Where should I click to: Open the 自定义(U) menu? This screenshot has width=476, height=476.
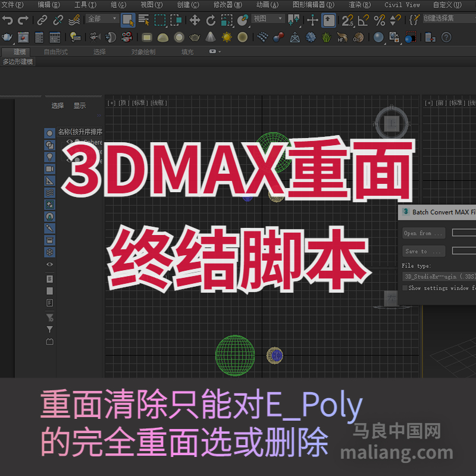pyautogui.click(x=447, y=5)
